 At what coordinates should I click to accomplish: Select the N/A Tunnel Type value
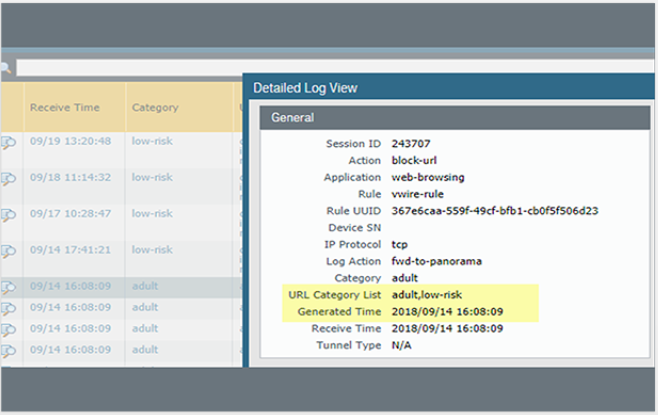pos(401,345)
